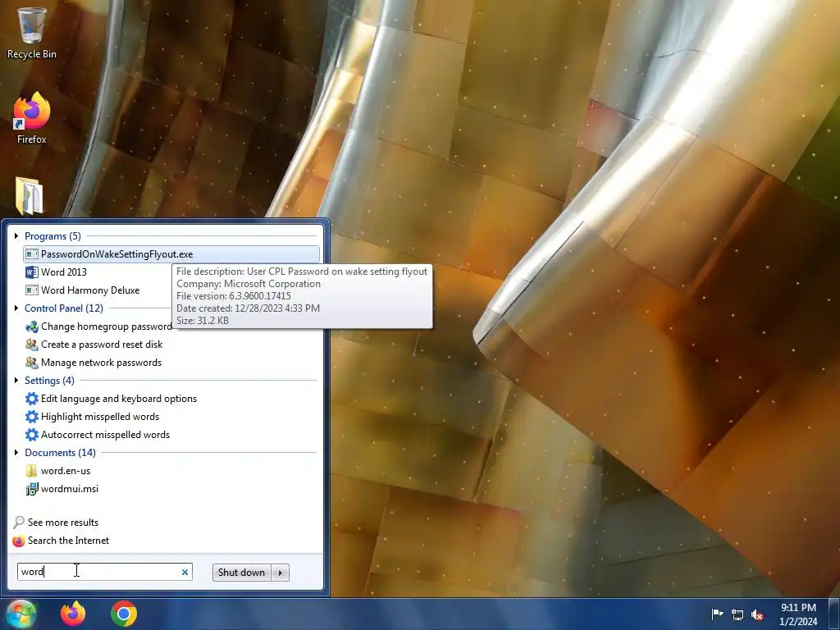
Task: Open Highlight misspelled words setting
Action: 92,417
